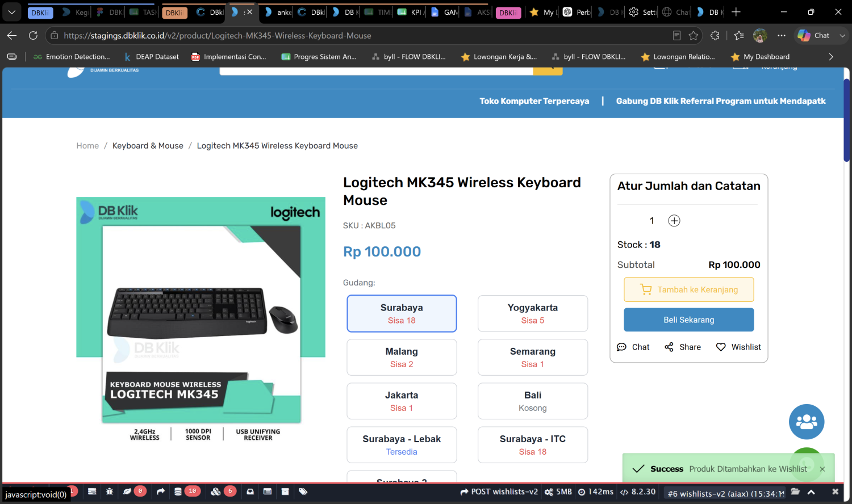Screen dimensions: 852x504
Task: Click the Share icon in purchase panel
Action: click(669, 347)
